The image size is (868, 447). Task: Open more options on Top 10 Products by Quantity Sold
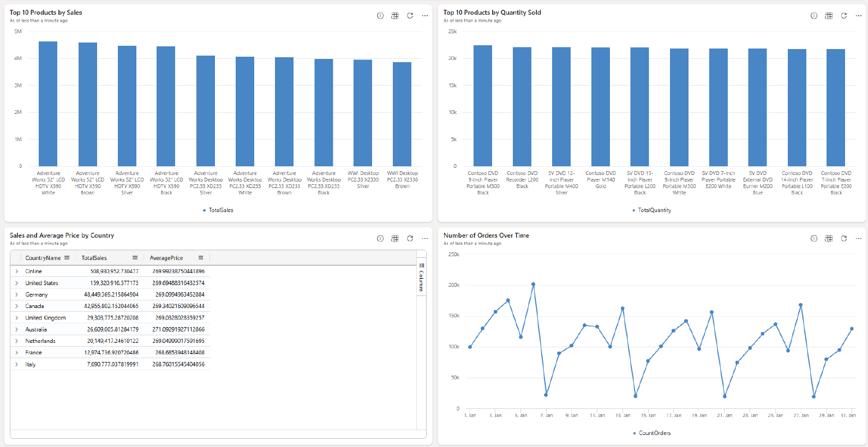tap(858, 16)
